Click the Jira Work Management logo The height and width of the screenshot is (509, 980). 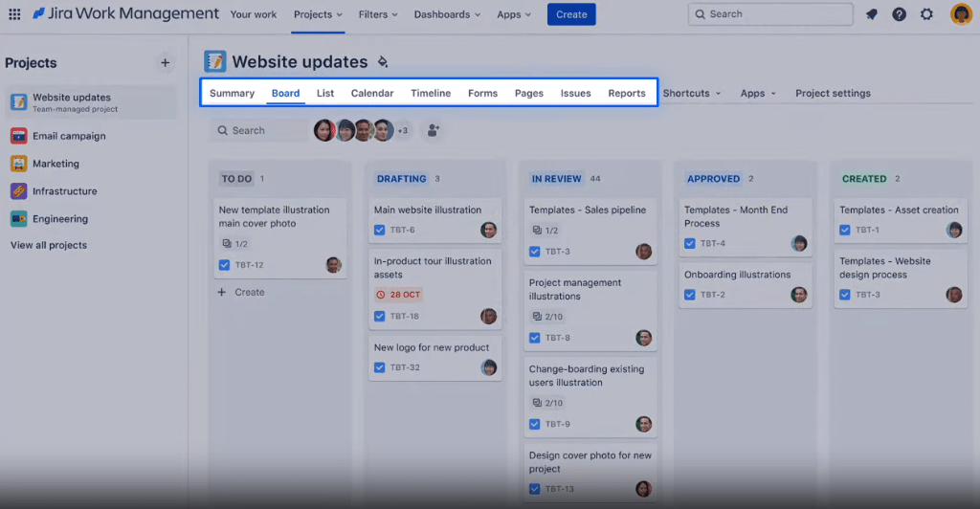tap(125, 13)
